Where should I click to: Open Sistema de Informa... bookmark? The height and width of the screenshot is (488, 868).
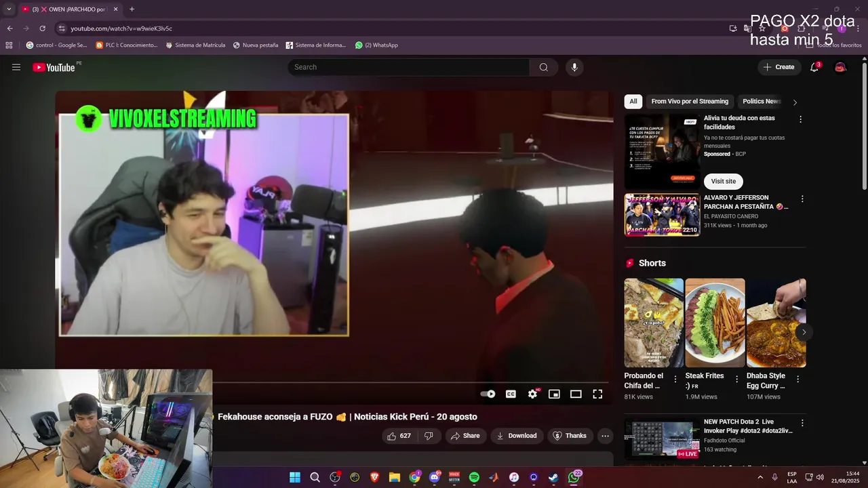coord(316,45)
